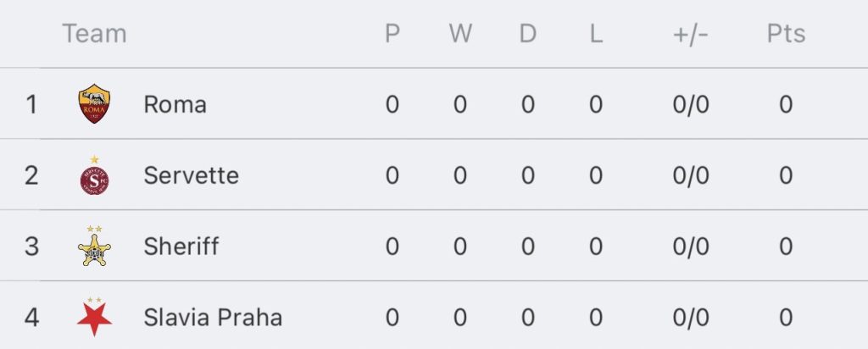868x349 pixels.
Task: Click the Slavia Praha red star logo
Action: 94,317
